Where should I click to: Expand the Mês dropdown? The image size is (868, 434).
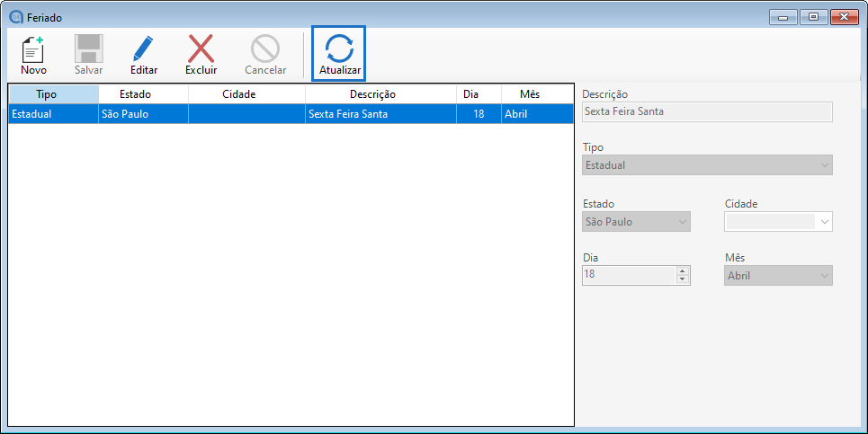[x=824, y=276]
